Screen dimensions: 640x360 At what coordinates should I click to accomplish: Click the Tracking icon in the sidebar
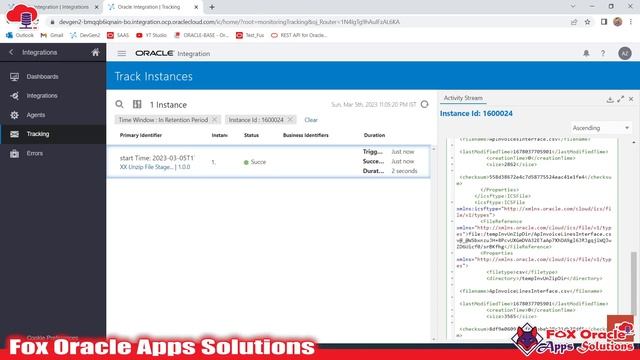click(x=14, y=134)
